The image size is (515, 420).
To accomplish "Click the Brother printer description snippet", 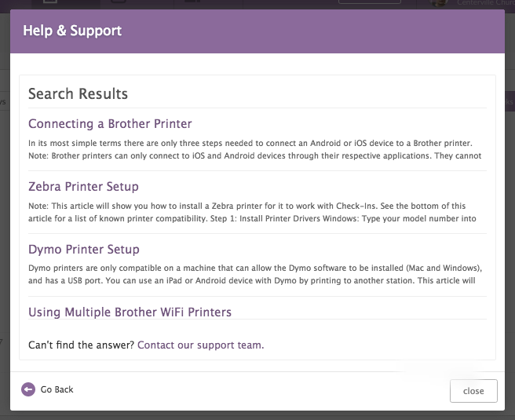I will pyautogui.click(x=255, y=149).
